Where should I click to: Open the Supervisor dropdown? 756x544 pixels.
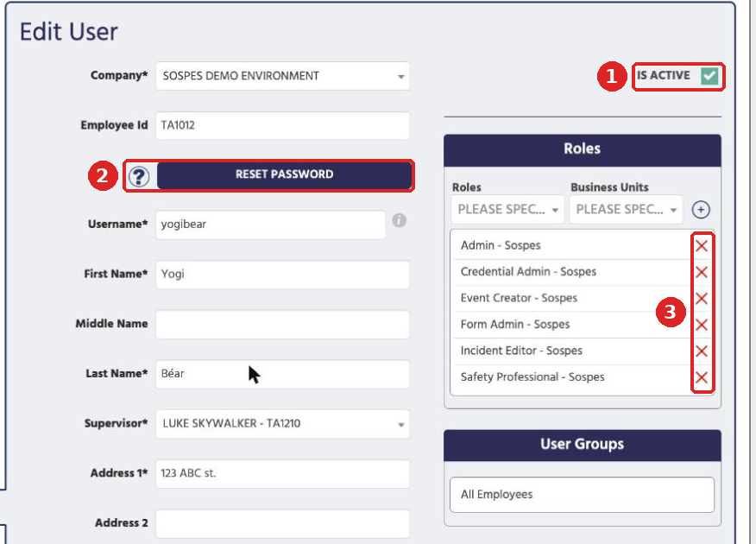pyautogui.click(x=282, y=423)
